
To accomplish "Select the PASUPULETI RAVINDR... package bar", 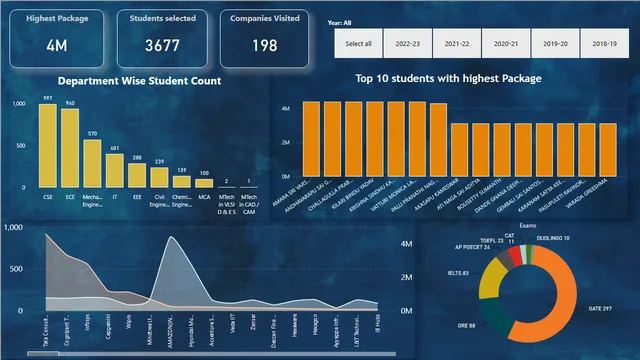I will pos(587,150).
